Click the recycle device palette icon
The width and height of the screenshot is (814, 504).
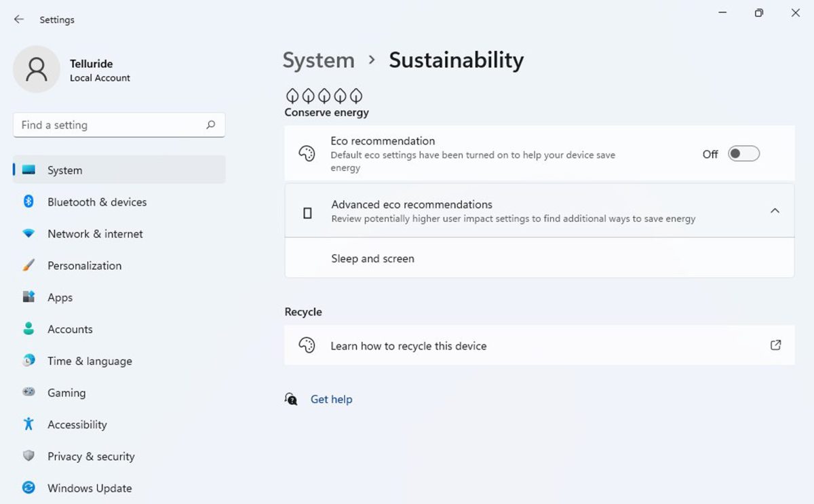pyautogui.click(x=307, y=345)
